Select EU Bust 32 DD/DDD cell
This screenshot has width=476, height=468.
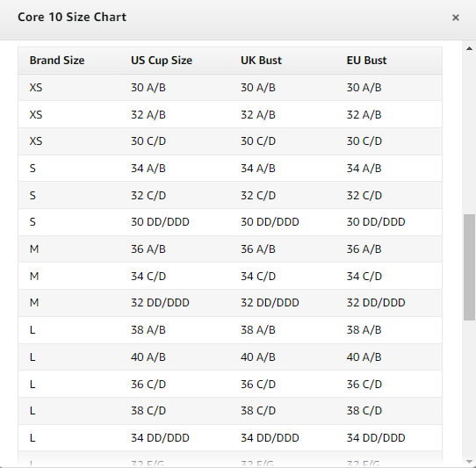pyautogui.click(x=376, y=303)
